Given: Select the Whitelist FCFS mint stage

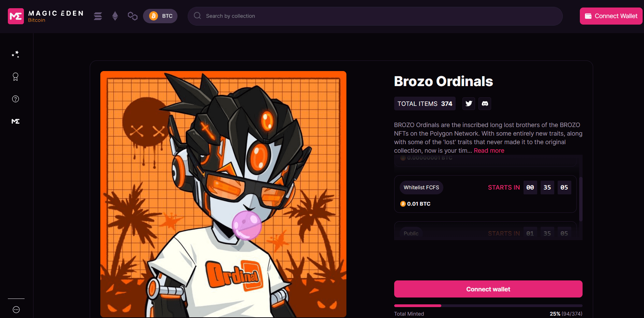Looking at the screenshot, I should pyautogui.click(x=485, y=194).
